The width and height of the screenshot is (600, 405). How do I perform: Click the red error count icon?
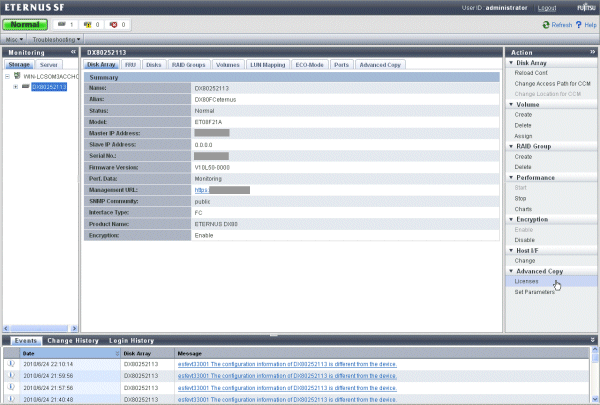point(114,24)
